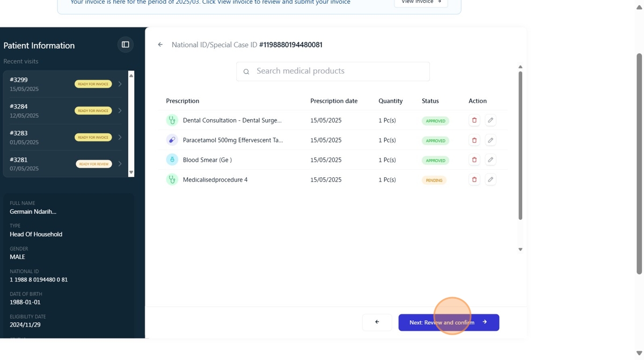Delete the Dental Consultation prescription row
Screen dimensions: 644x360
(x=474, y=120)
